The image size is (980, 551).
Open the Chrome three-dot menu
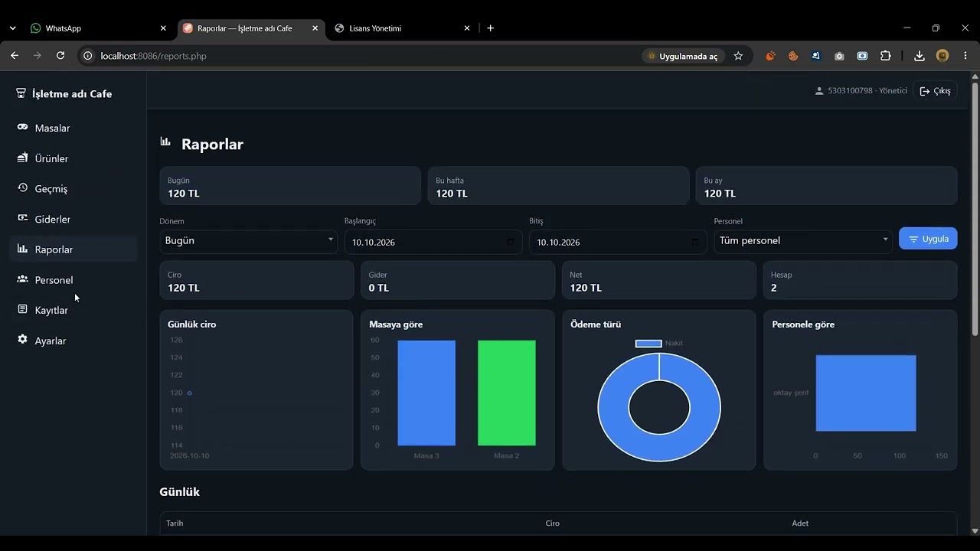tap(965, 56)
